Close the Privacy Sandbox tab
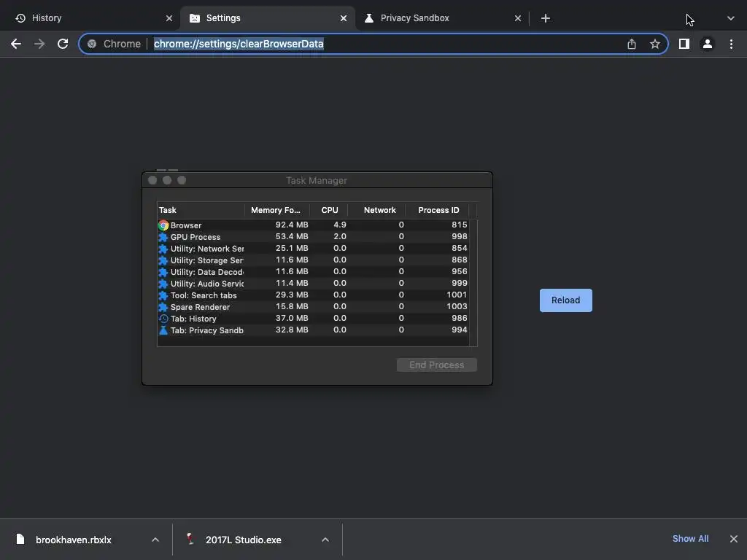The width and height of the screenshot is (747, 560). pos(517,18)
